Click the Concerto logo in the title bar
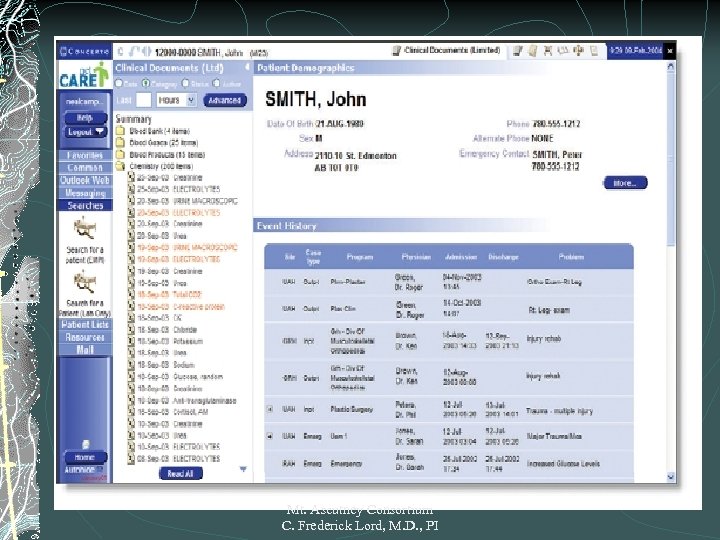 click(84, 51)
